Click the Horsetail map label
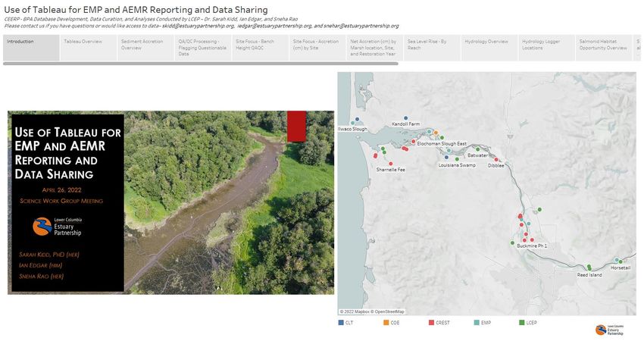The width and height of the screenshot is (644, 341). pos(621,267)
